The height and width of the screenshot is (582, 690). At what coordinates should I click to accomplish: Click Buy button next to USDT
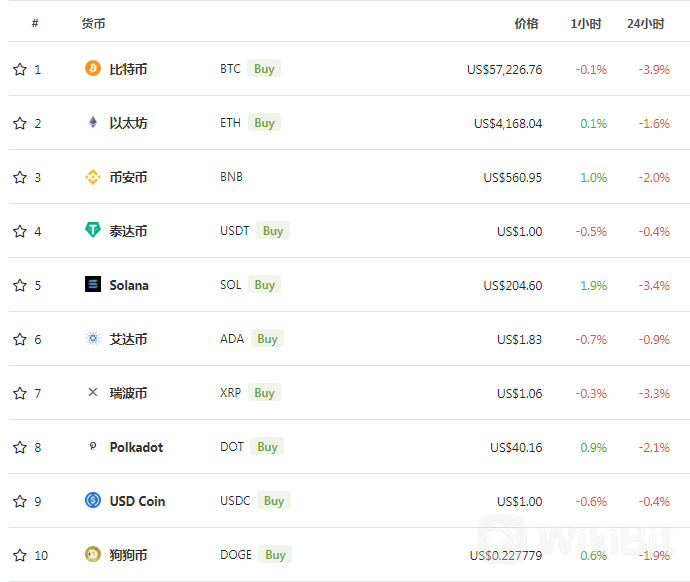[x=273, y=231]
